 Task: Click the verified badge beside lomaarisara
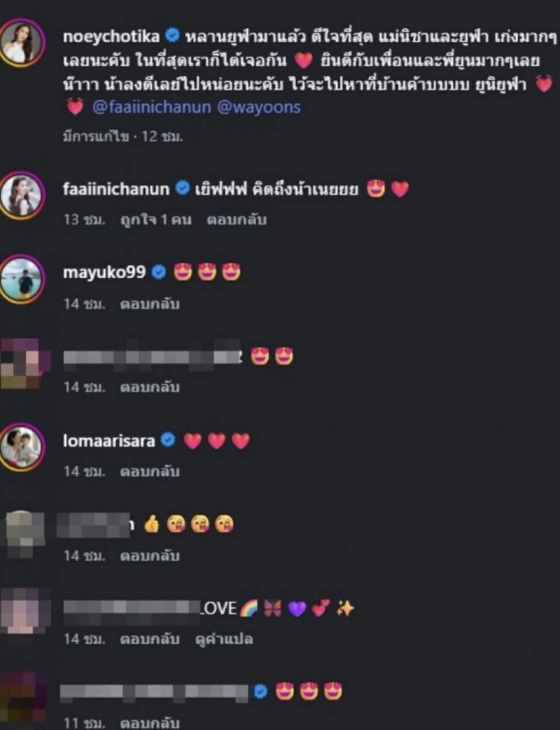pyautogui.click(x=168, y=439)
